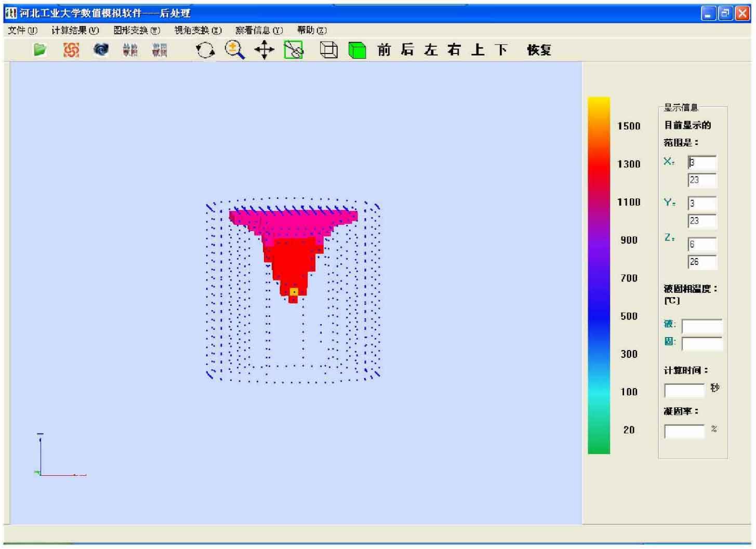
Task: Activate the rotate view tool
Action: click(206, 50)
